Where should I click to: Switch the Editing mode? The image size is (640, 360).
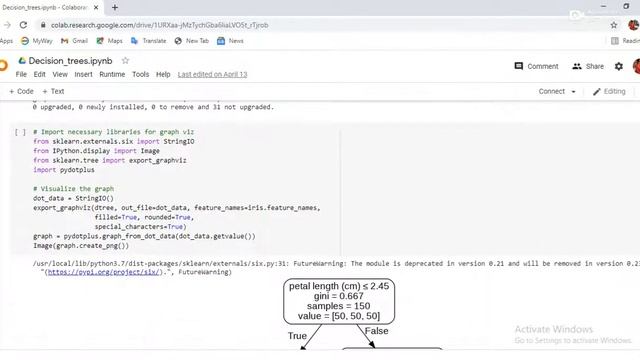[609, 91]
